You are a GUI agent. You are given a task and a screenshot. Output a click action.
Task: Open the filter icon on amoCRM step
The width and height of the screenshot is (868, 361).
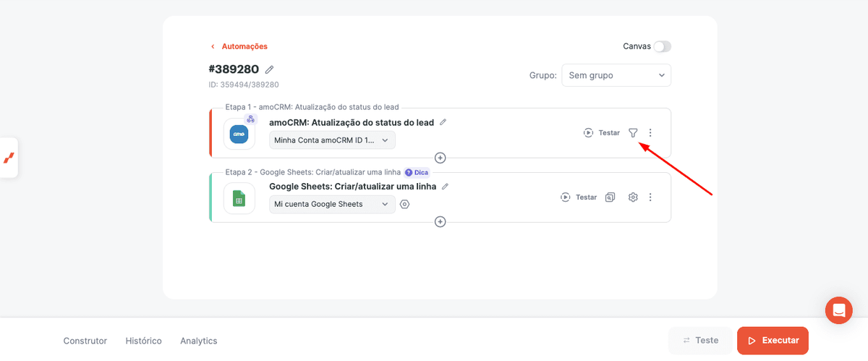[633, 133]
